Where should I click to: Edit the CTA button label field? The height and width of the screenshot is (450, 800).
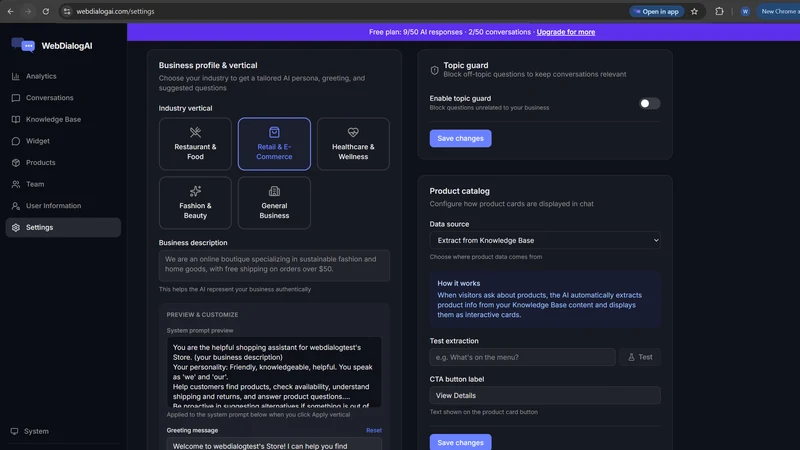545,395
